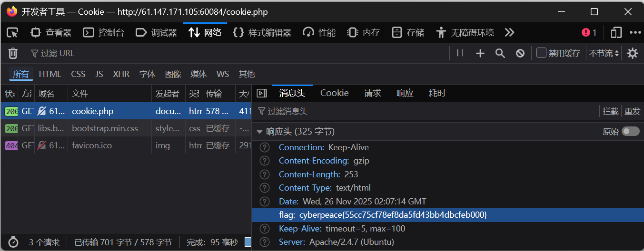Open the 无障碍环境 accessibility panel
The height and width of the screenshot is (251, 644).
click(x=465, y=32)
